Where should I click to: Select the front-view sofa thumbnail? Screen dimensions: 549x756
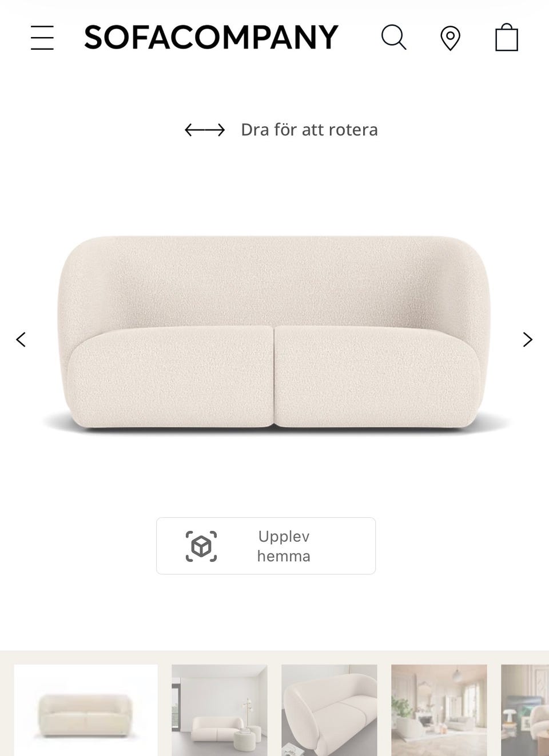(86, 710)
